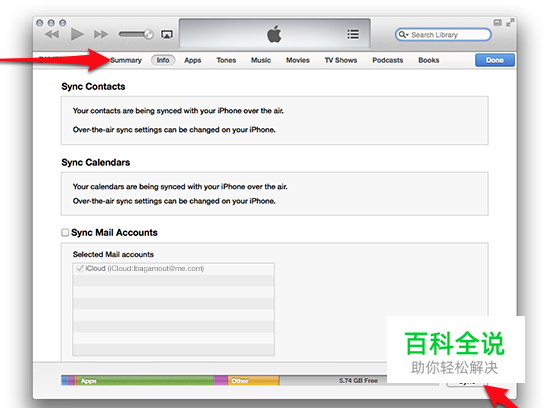Click the purple segment before Other
Image resolution: width=550 pixels, height=408 pixels.
221,381
